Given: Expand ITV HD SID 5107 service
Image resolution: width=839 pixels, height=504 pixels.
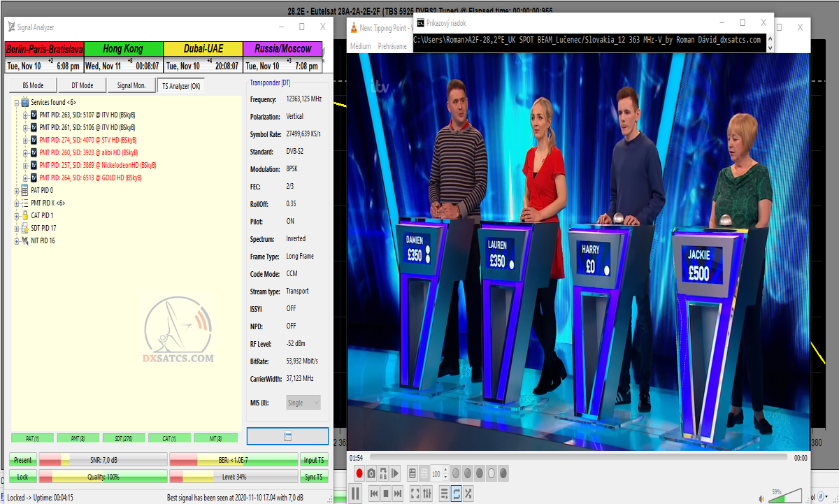Looking at the screenshot, I should pyautogui.click(x=25, y=115).
